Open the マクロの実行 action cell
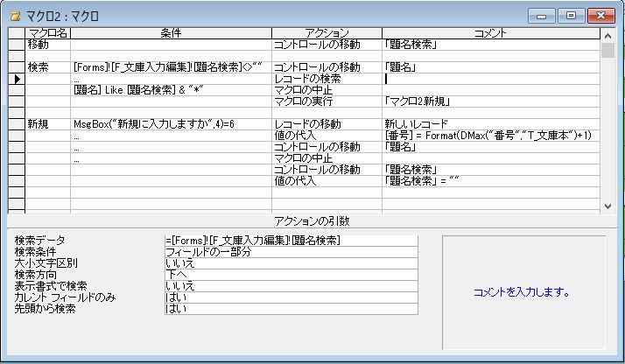The height and width of the screenshot is (364, 625). [326, 101]
